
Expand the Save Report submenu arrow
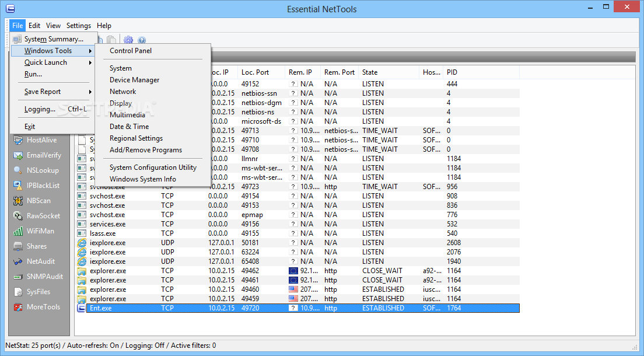point(90,92)
